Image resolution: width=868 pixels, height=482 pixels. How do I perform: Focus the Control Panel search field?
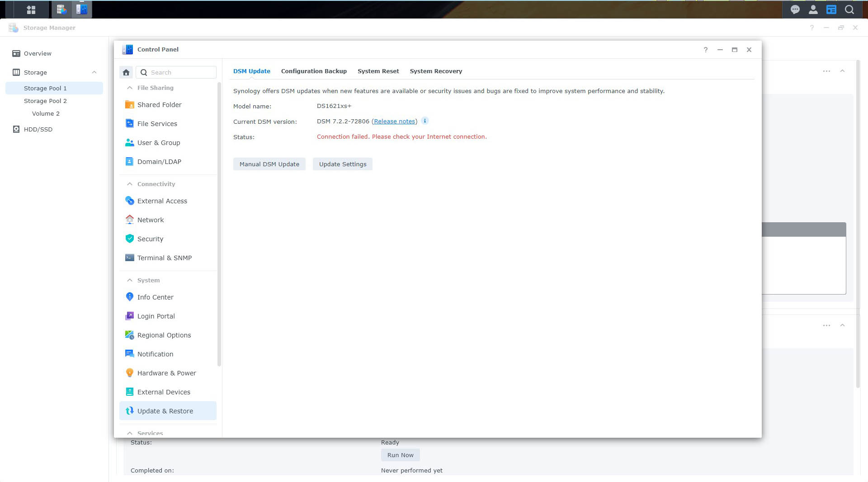(176, 72)
